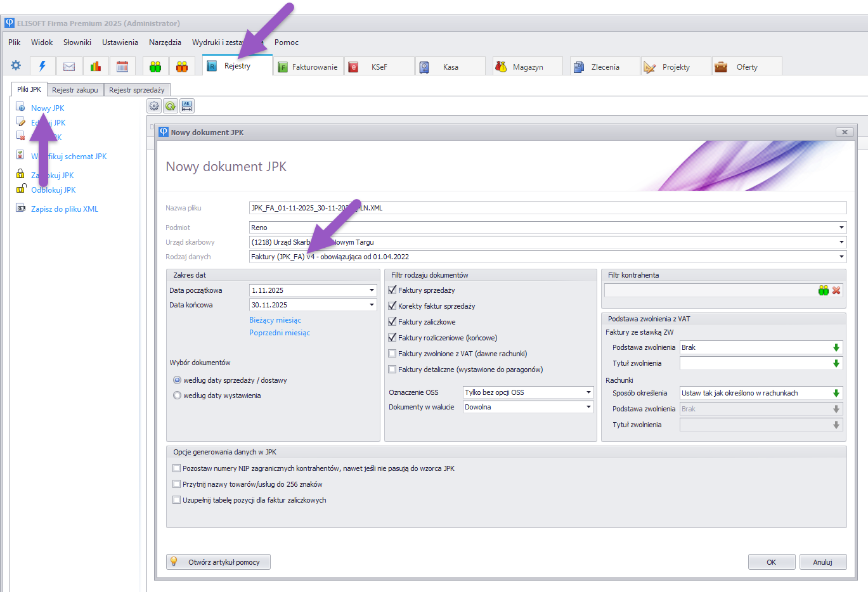
Task: Open the Słowniki menu
Action: 77,42
